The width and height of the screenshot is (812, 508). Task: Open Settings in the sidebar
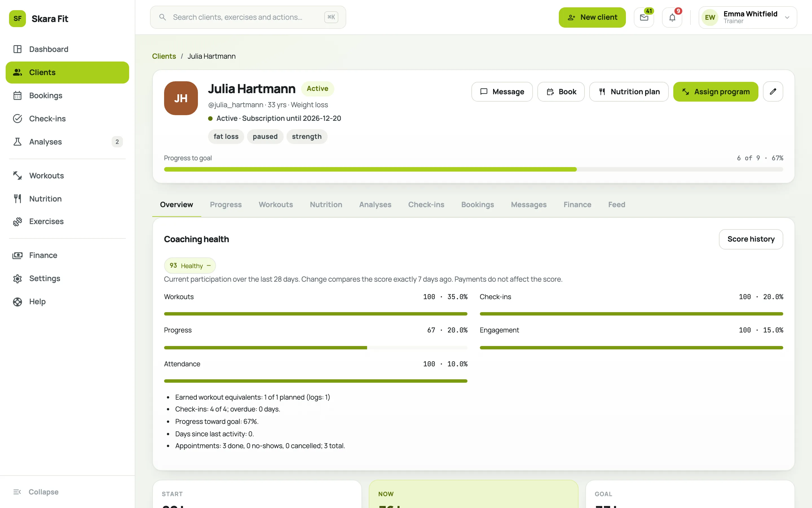coord(67,278)
